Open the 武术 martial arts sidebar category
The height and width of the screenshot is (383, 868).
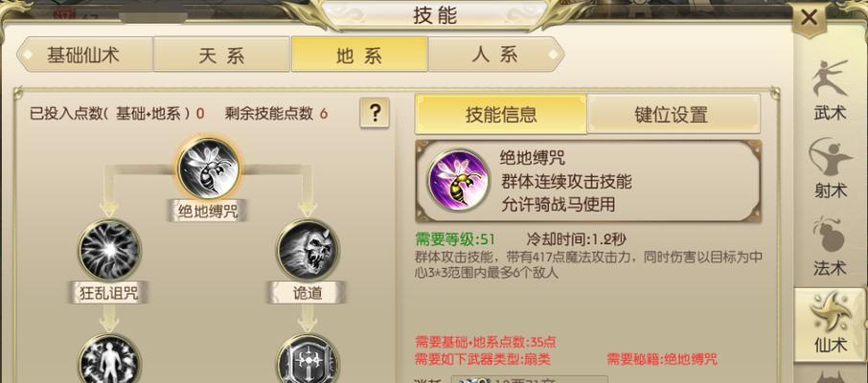(830, 91)
